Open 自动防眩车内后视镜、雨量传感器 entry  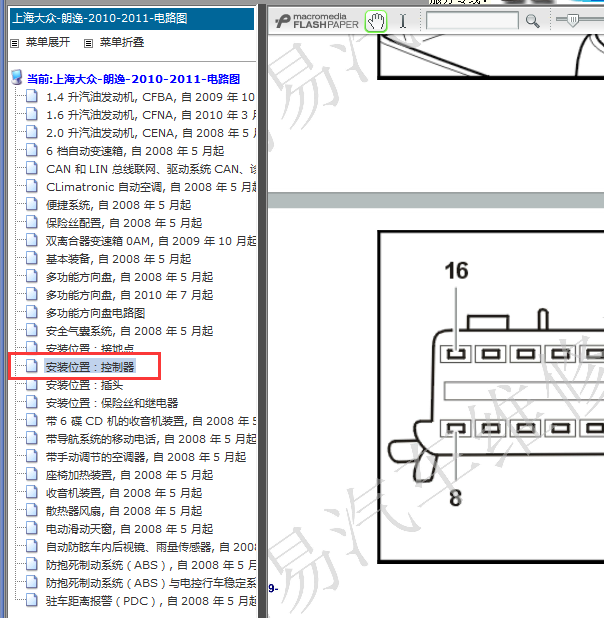pyautogui.click(x=151, y=547)
